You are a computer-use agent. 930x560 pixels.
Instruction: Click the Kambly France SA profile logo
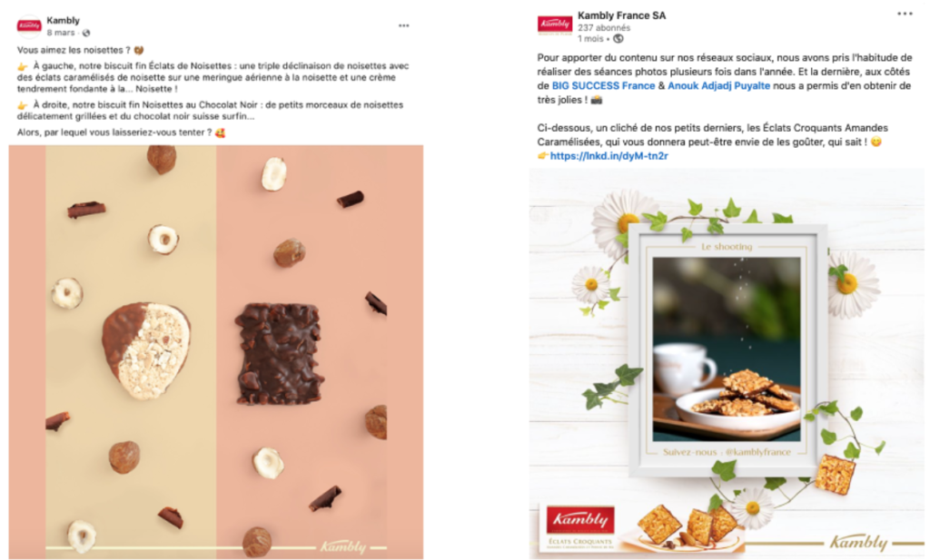555,24
